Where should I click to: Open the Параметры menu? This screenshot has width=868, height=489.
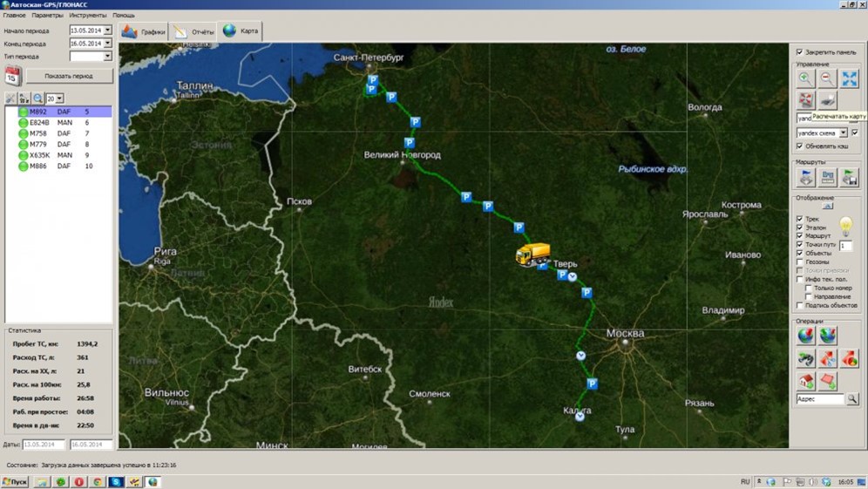47,16
